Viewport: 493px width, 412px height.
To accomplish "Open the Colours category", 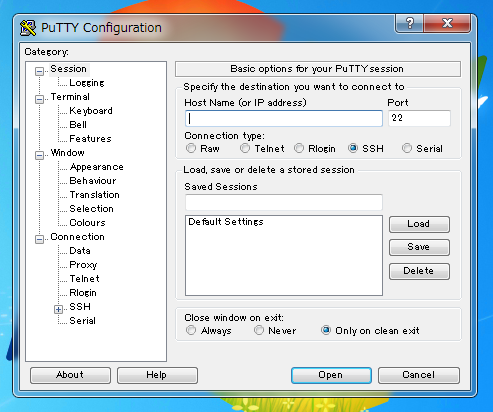I will click(87, 223).
